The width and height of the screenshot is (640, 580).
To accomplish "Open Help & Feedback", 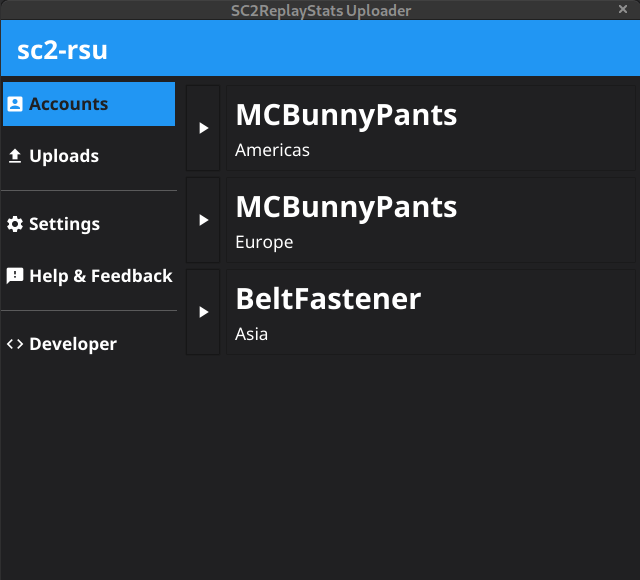I will pyautogui.click(x=89, y=276).
